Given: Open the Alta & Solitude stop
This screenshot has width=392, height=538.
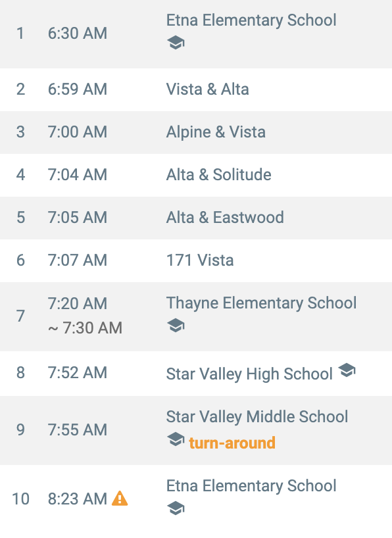Looking at the screenshot, I should (x=218, y=175).
